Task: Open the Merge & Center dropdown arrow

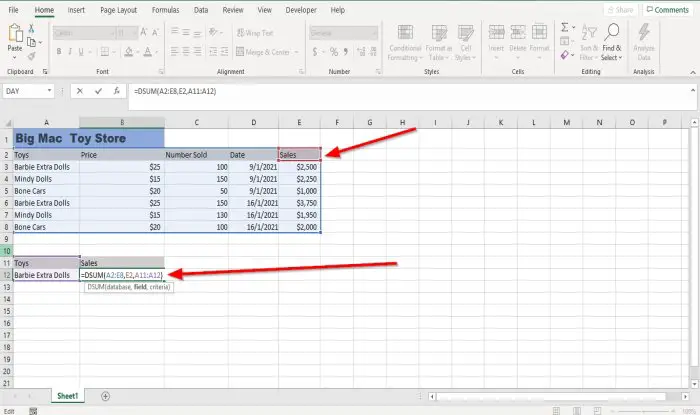Action: click(x=296, y=52)
